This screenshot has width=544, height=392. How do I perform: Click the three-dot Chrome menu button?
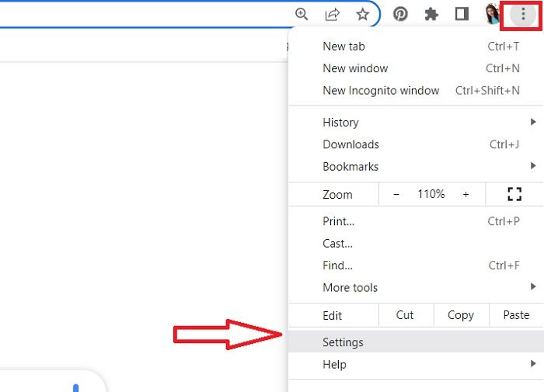pos(523,14)
